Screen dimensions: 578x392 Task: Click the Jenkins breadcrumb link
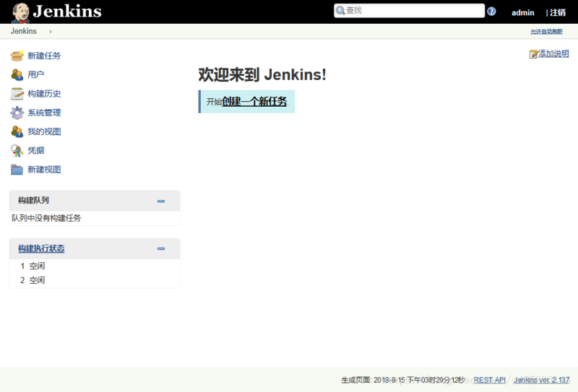[x=24, y=31]
